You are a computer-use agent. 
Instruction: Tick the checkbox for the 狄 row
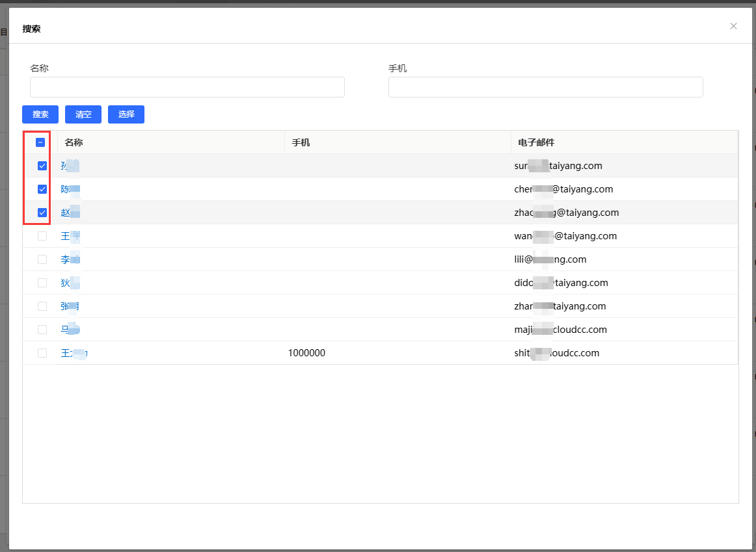[x=42, y=283]
